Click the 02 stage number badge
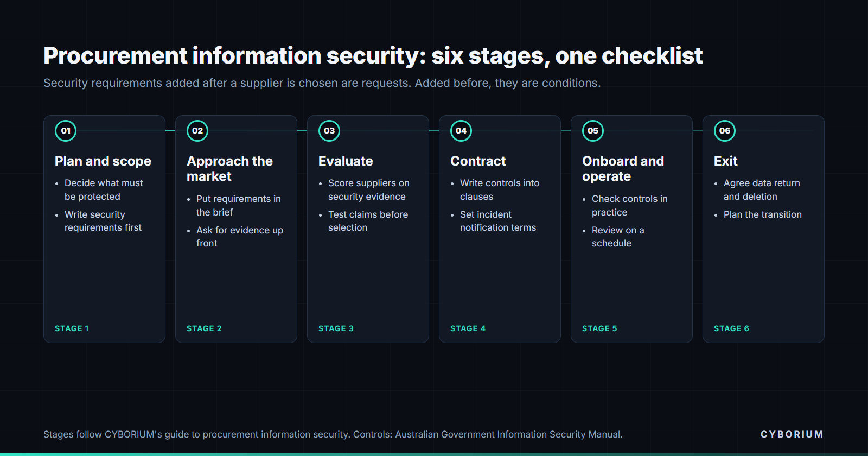 click(x=197, y=131)
